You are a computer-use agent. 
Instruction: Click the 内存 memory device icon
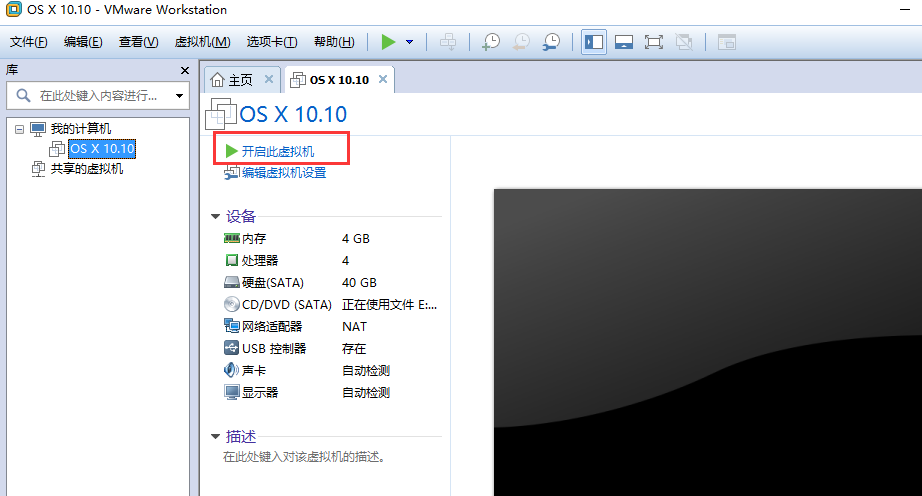click(x=232, y=239)
